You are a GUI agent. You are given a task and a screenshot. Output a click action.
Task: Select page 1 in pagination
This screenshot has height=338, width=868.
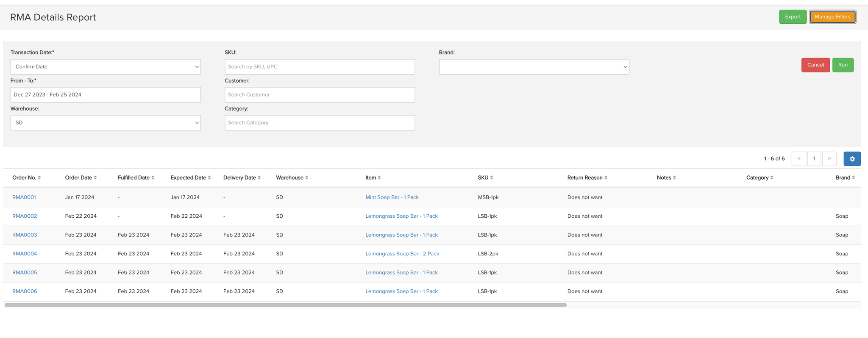click(x=814, y=159)
